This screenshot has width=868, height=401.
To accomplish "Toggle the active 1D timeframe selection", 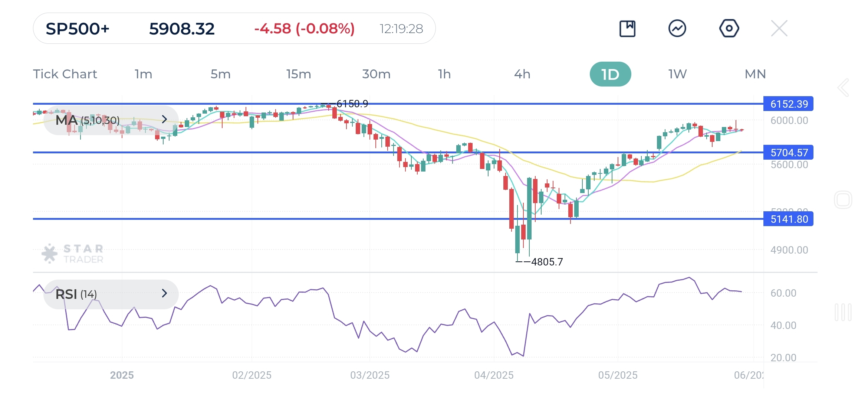I will [610, 74].
